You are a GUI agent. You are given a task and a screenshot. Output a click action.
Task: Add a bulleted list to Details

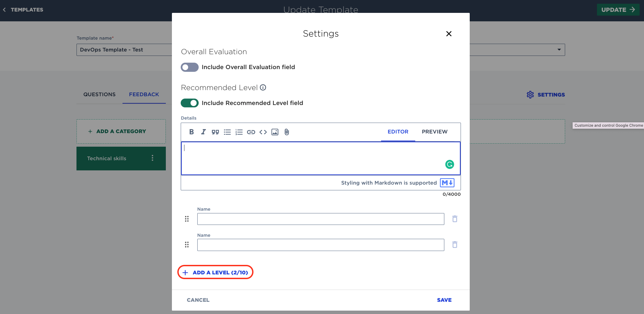tap(227, 132)
